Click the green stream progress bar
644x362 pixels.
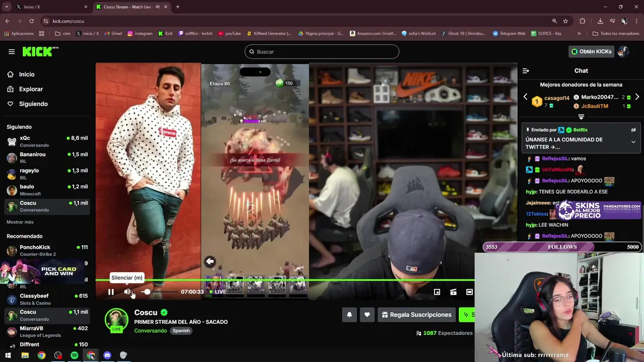click(x=285, y=280)
